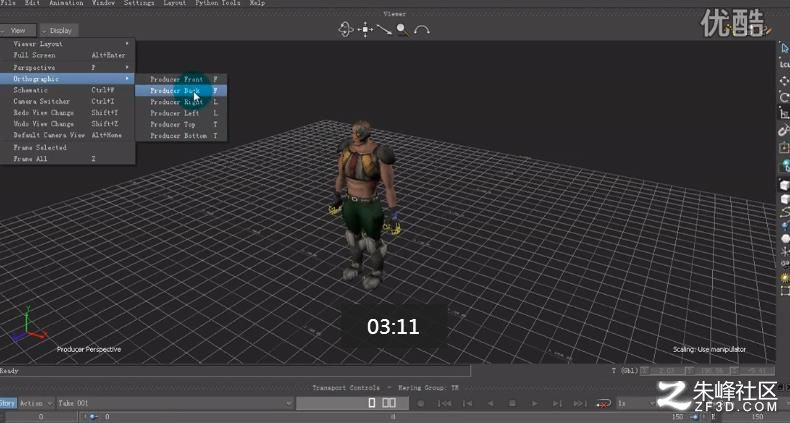This screenshot has height=423, width=790.
Task: Select the Scale tool in right toolbar
Action: click(x=784, y=114)
